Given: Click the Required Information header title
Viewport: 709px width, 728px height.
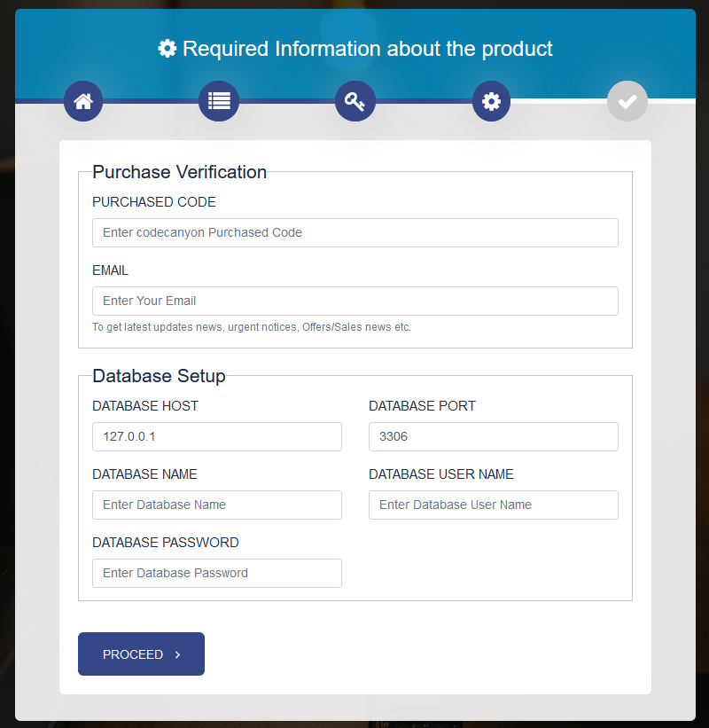Looking at the screenshot, I should [367, 48].
